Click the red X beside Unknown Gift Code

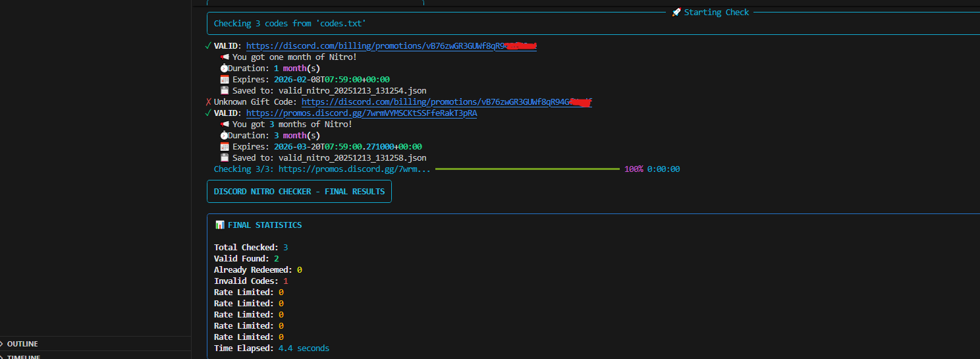(x=209, y=102)
